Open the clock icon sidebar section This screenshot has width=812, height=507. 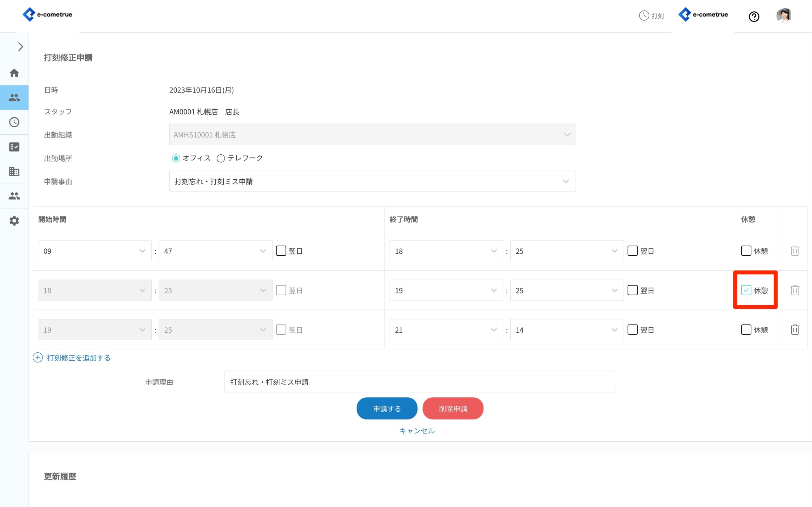click(14, 122)
